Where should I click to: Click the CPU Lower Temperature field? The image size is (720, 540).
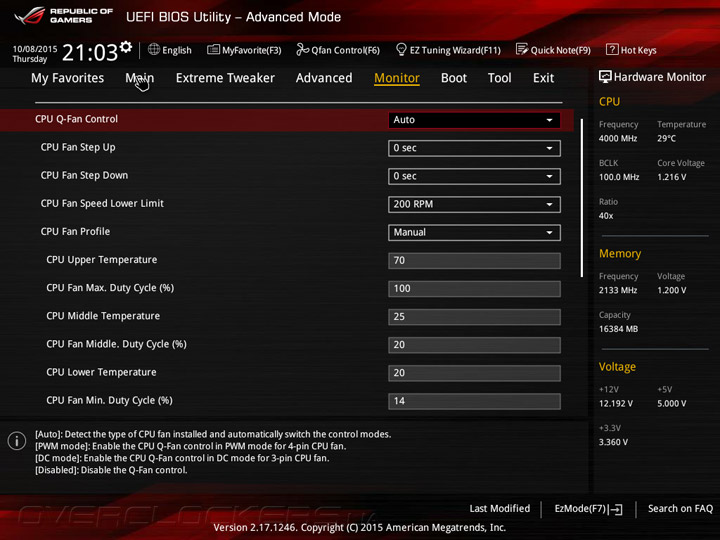pyautogui.click(x=474, y=372)
